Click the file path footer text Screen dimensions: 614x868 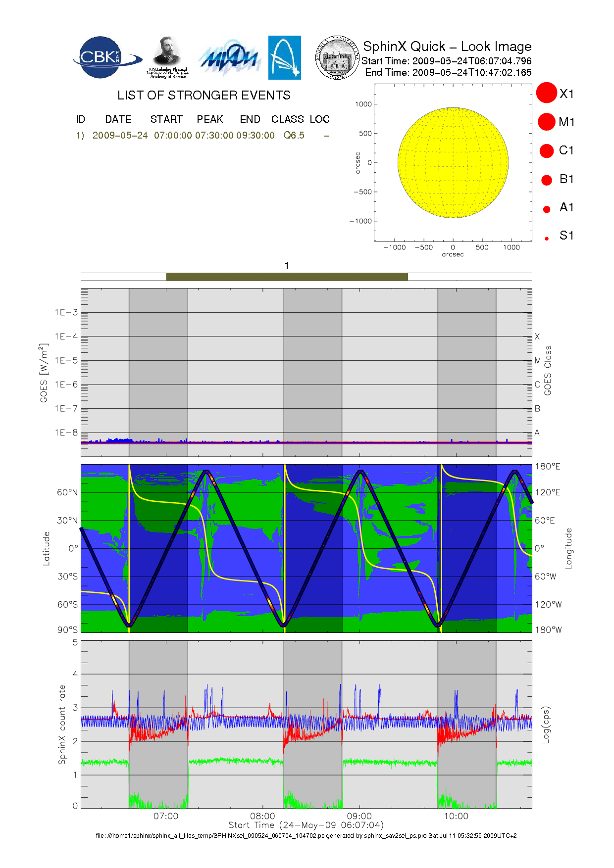tap(306, 836)
